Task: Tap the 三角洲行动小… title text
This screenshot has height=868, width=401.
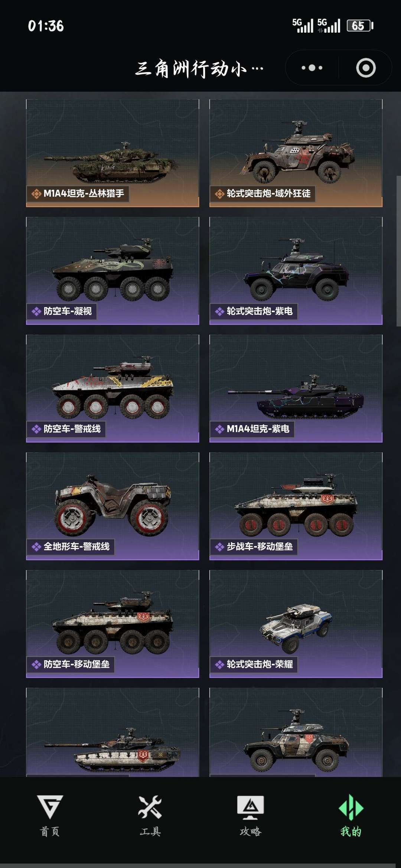Action: [199, 68]
